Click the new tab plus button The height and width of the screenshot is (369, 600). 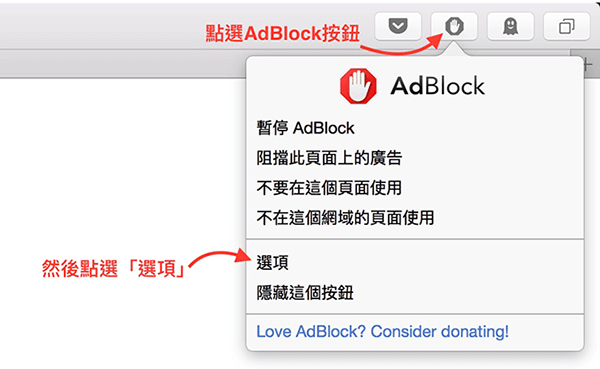(x=588, y=64)
